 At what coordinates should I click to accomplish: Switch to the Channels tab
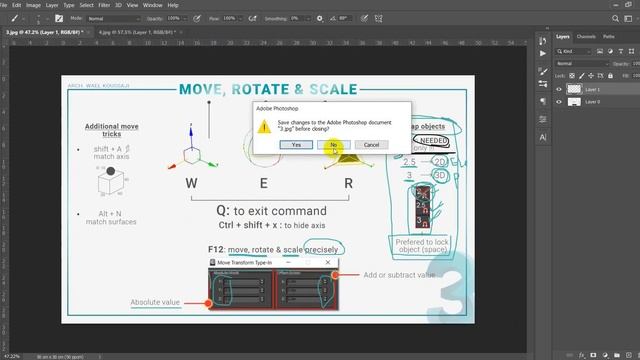pos(586,37)
